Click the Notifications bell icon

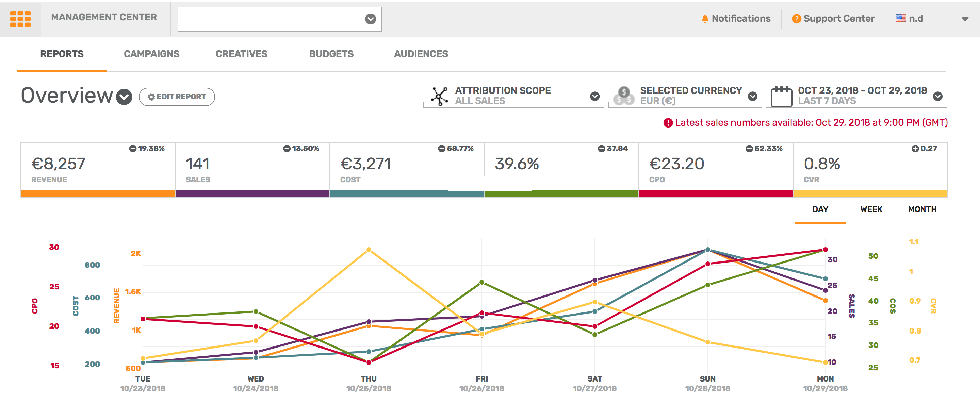click(706, 18)
